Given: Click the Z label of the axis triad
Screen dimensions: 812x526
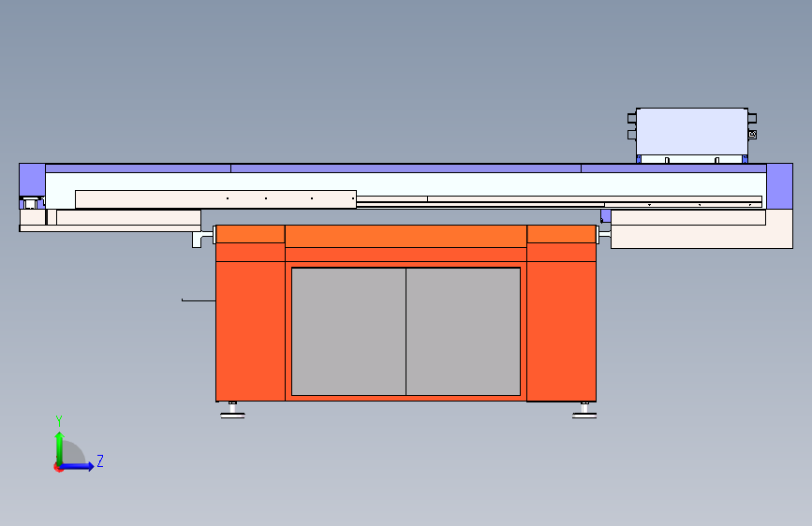Looking at the screenshot, I should 100,460.
